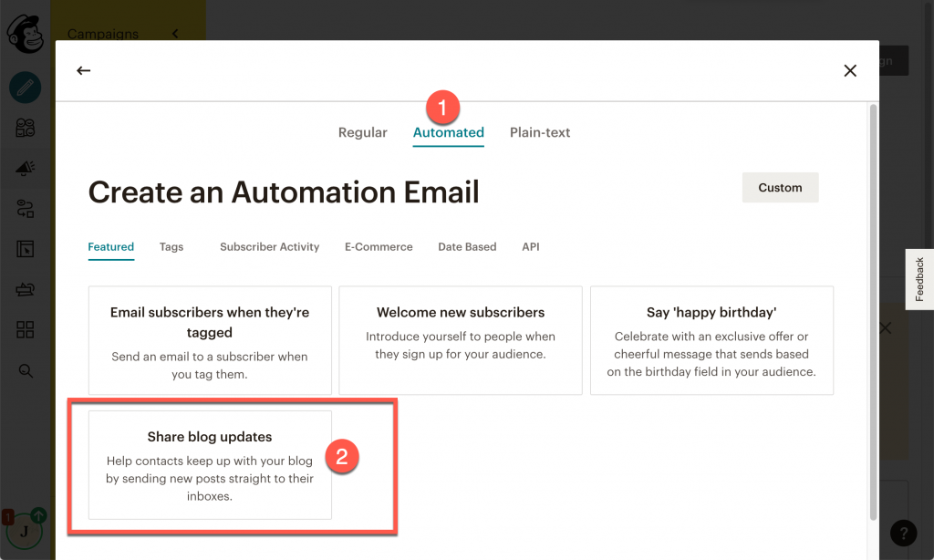Open the Subscriber Activity category
The image size is (934, 560).
[x=269, y=246]
